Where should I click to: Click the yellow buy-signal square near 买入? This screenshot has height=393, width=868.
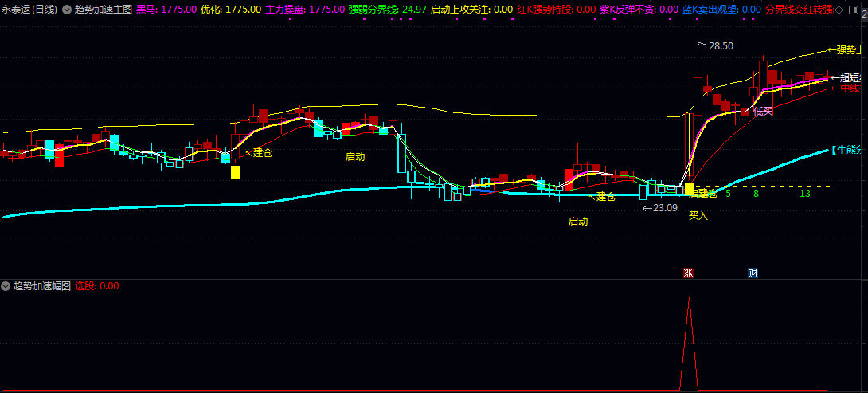click(x=689, y=188)
